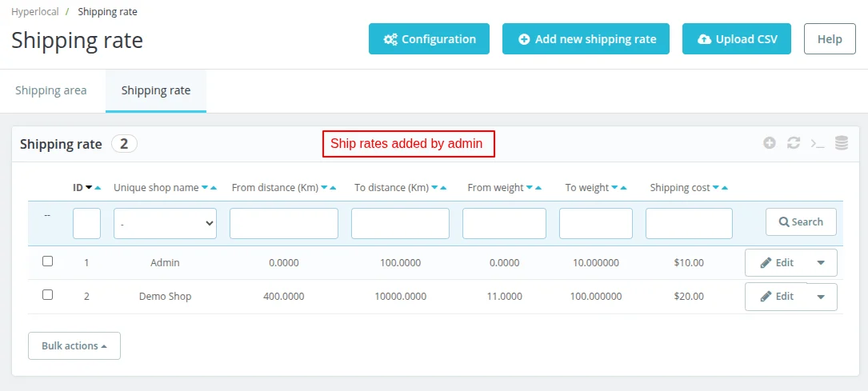The height and width of the screenshot is (391, 868).
Task: Click the 11.0000 from weight cell
Action: click(x=504, y=297)
